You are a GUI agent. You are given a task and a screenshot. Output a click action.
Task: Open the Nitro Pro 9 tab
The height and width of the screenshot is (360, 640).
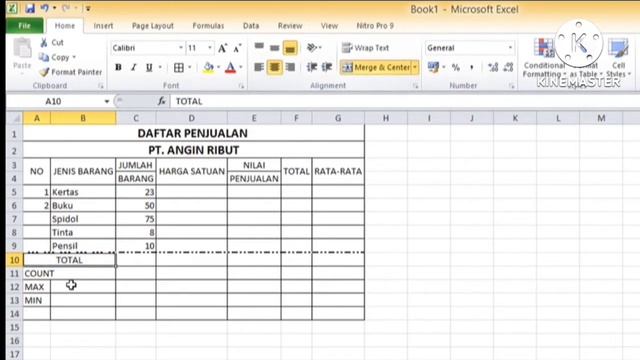pyautogui.click(x=375, y=26)
